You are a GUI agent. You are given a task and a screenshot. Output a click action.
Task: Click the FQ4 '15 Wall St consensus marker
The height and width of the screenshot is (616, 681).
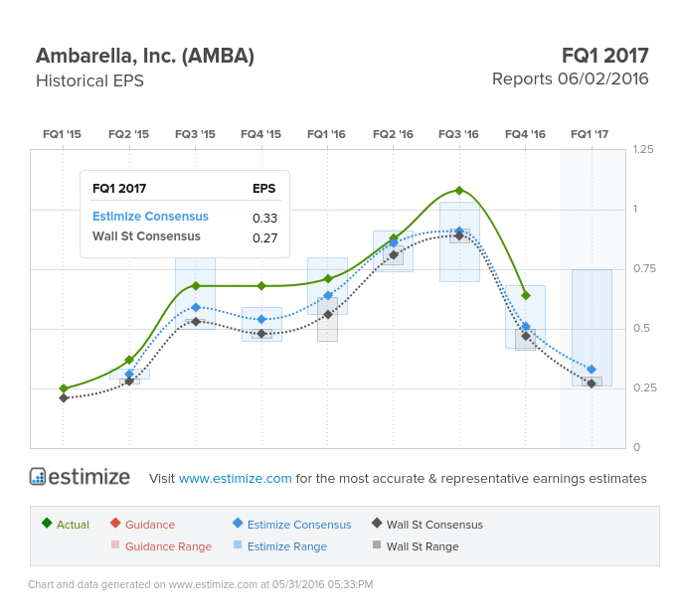tap(261, 334)
